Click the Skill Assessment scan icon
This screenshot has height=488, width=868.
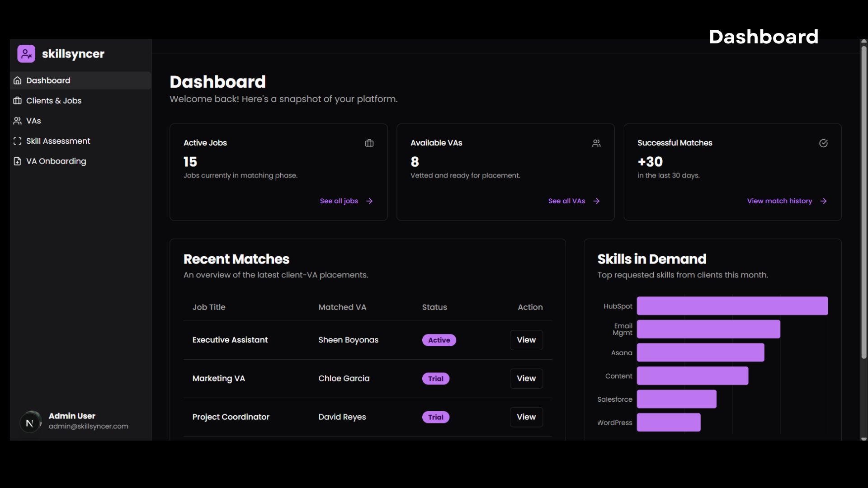pyautogui.click(x=18, y=141)
